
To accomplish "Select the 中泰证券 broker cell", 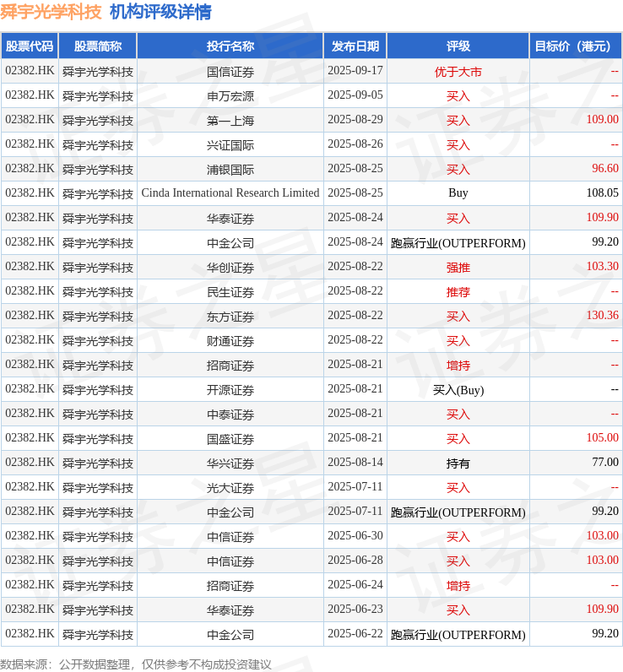I will [230, 414].
